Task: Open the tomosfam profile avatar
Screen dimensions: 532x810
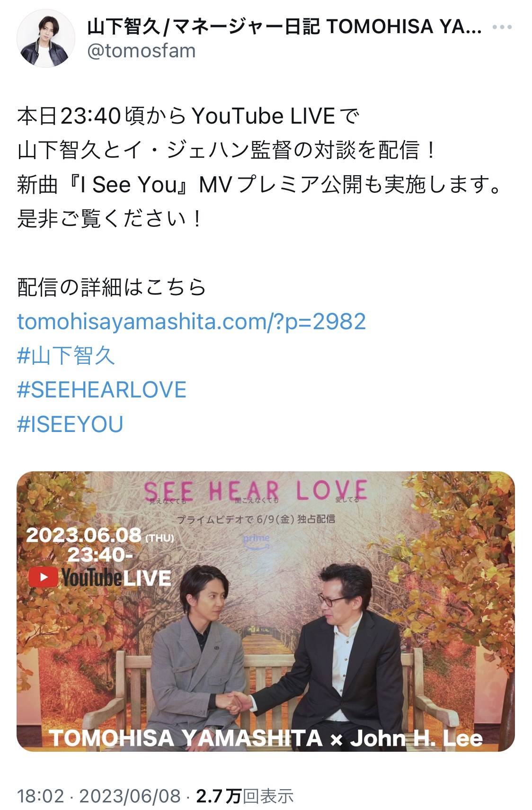Action: coord(46,38)
